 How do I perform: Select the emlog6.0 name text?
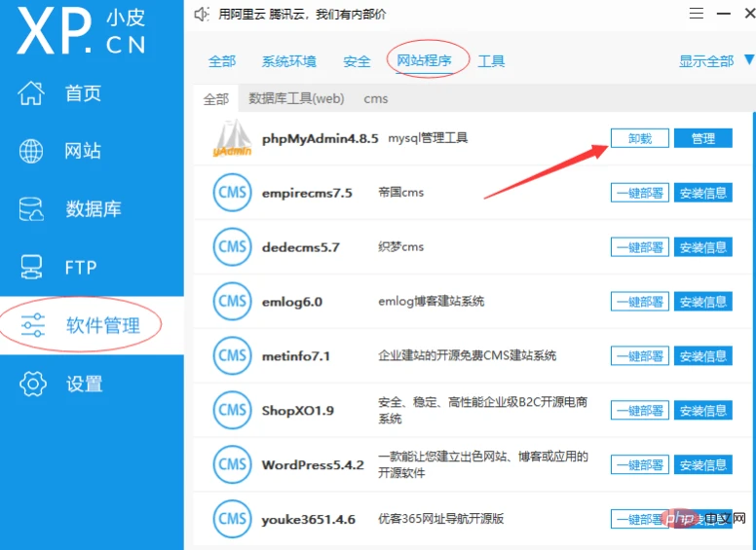(292, 302)
